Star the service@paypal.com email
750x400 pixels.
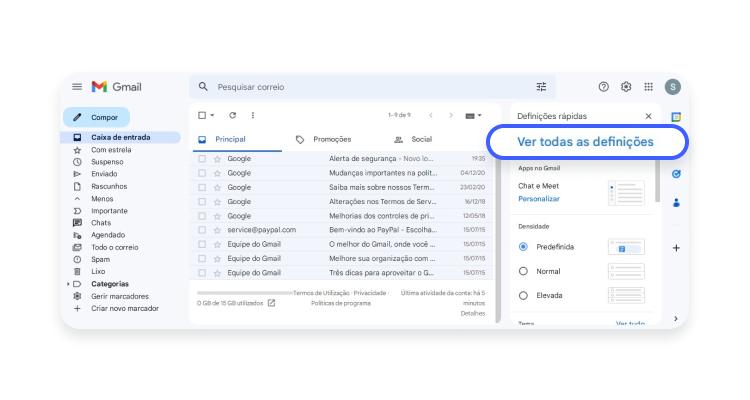point(217,230)
